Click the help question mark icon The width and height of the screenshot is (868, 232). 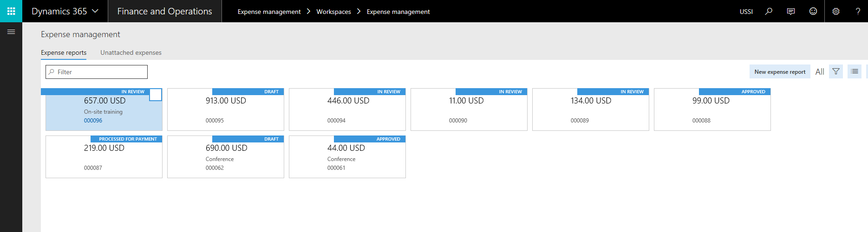pyautogui.click(x=858, y=11)
